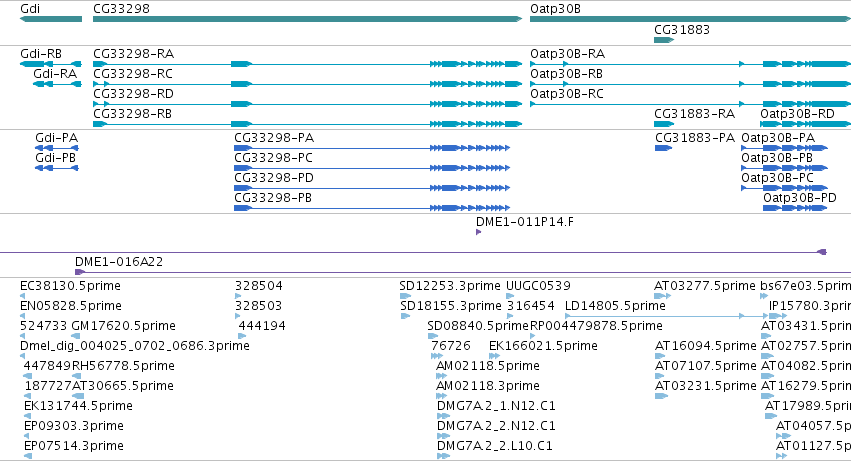Select EST AM02118.5prime

[x=488, y=367]
